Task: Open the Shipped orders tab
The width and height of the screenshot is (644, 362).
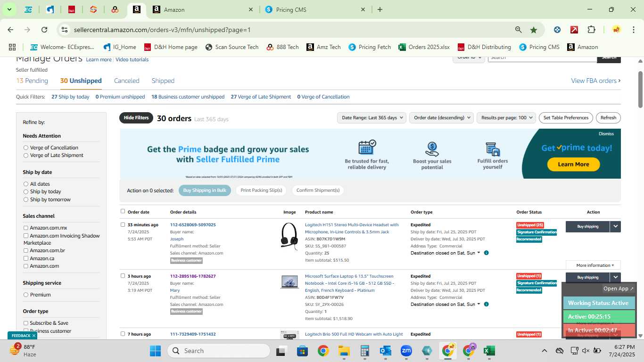Action: pos(163,81)
